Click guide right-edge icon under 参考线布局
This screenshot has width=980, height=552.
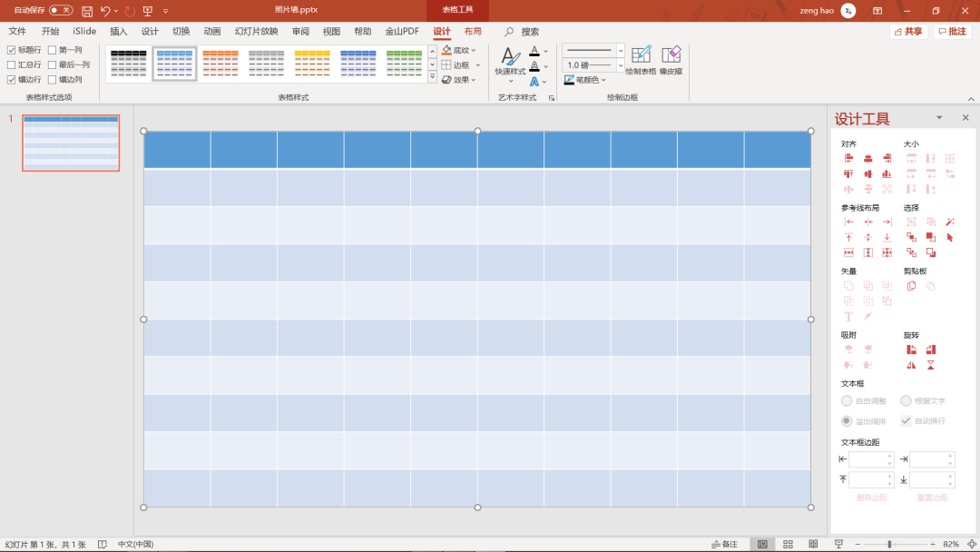pyautogui.click(x=887, y=222)
